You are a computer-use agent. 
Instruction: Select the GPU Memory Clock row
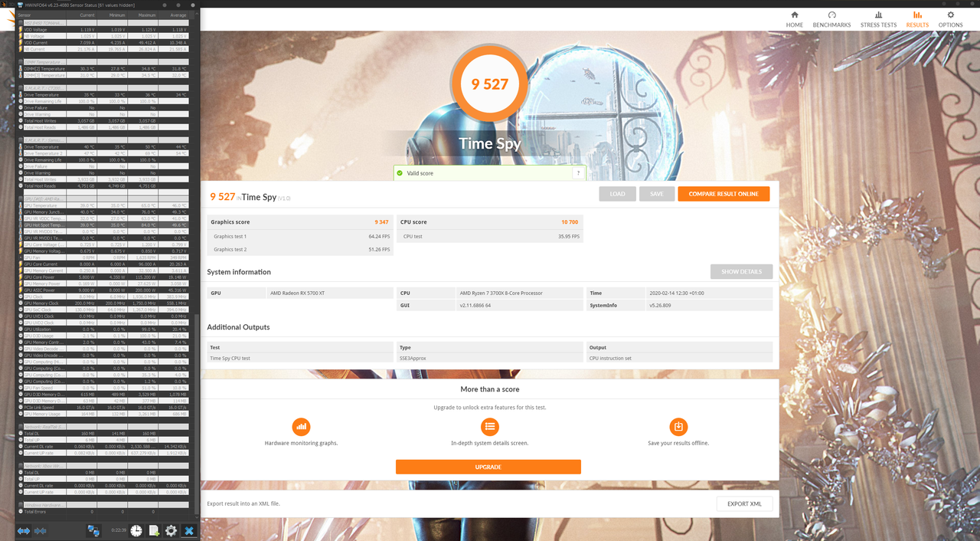pyautogui.click(x=103, y=303)
